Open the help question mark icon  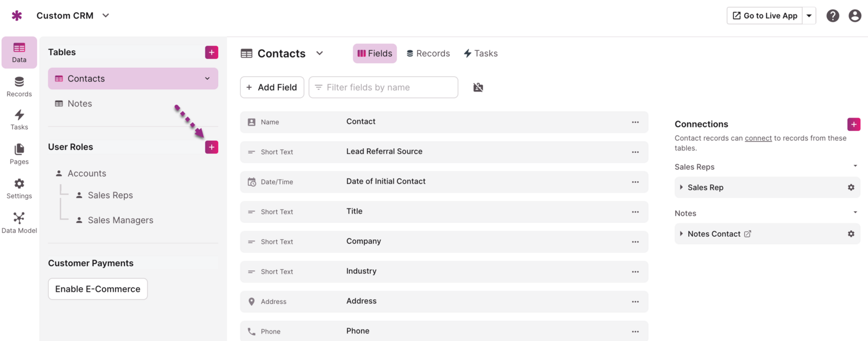pyautogui.click(x=833, y=16)
